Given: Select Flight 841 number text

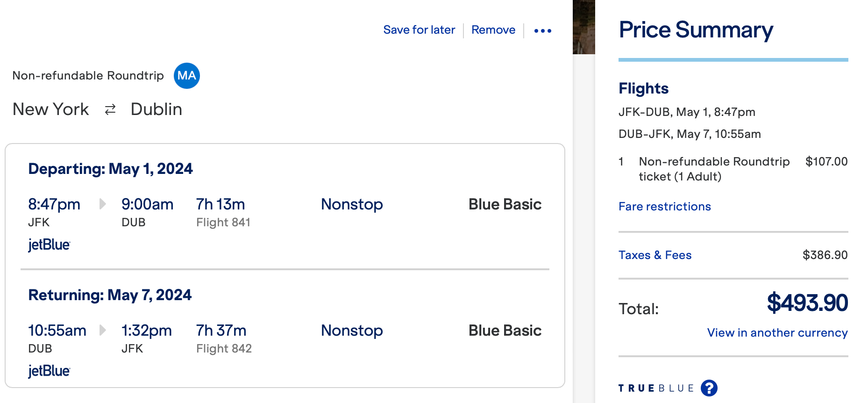Looking at the screenshot, I should pyautogui.click(x=223, y=223).
